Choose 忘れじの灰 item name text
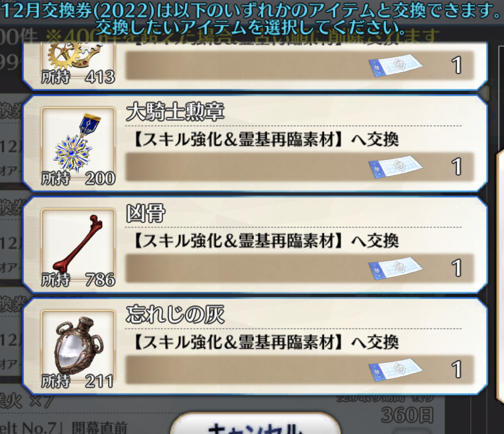 click(175, 314)
